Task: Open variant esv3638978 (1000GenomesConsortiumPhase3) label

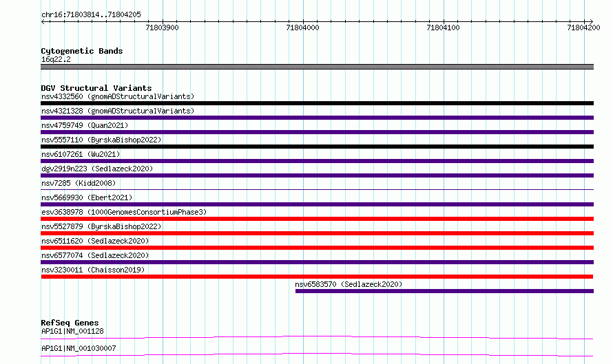Action: [x=124, y=212]
